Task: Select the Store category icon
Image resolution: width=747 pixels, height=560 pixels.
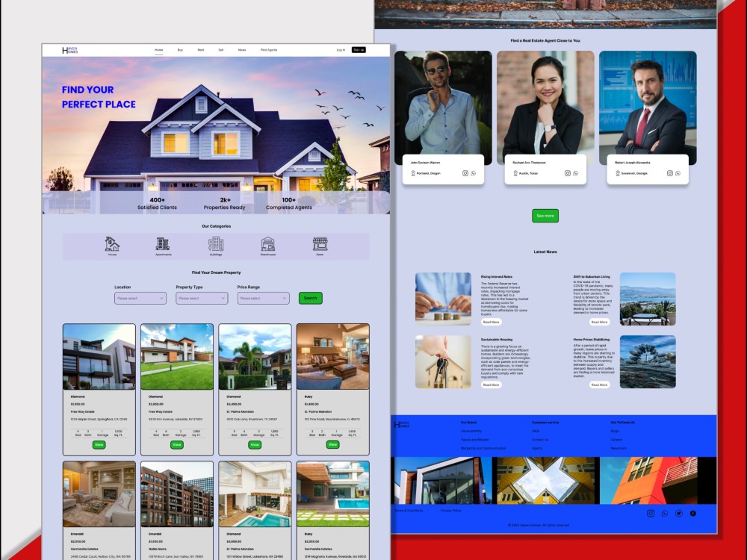Action: coord(320,244)
